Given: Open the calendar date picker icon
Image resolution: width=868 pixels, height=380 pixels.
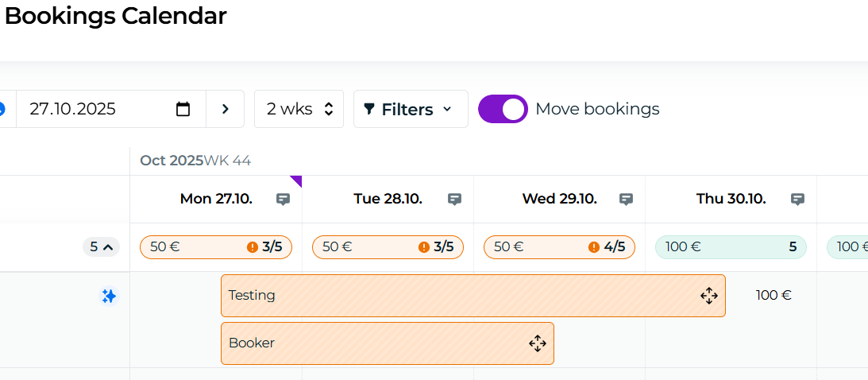Looking at the screenshot, I should tap(183, 109).
